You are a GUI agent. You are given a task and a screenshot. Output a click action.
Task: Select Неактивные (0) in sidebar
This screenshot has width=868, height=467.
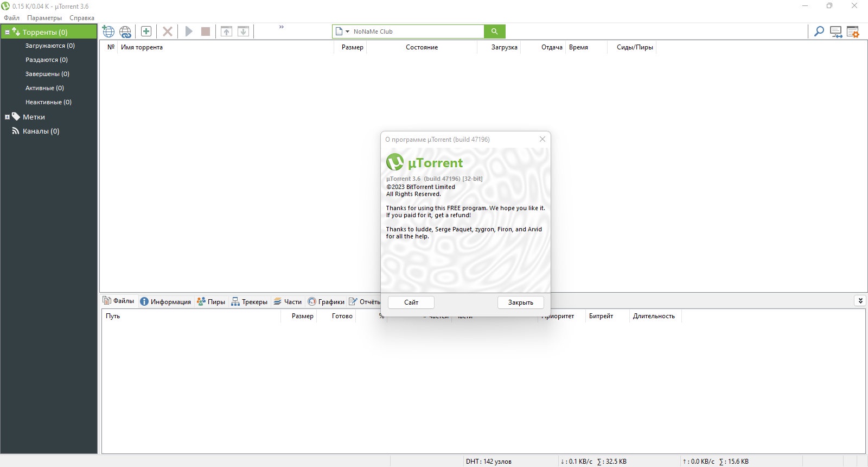(48, 102)
